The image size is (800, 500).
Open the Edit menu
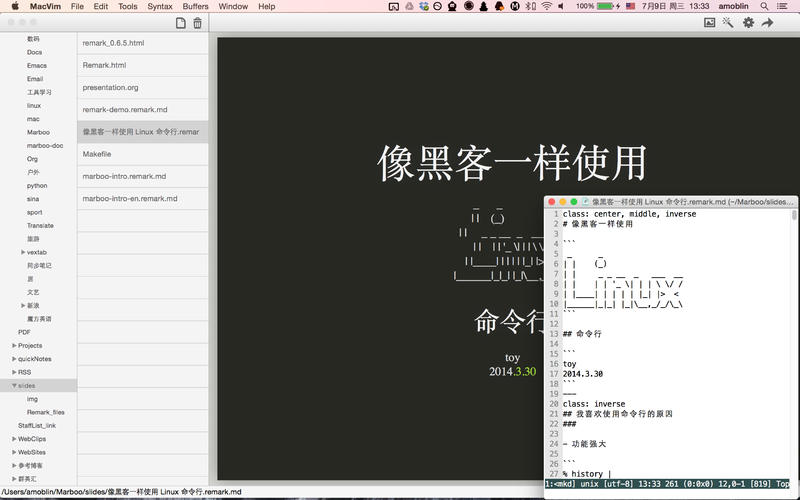101,6
